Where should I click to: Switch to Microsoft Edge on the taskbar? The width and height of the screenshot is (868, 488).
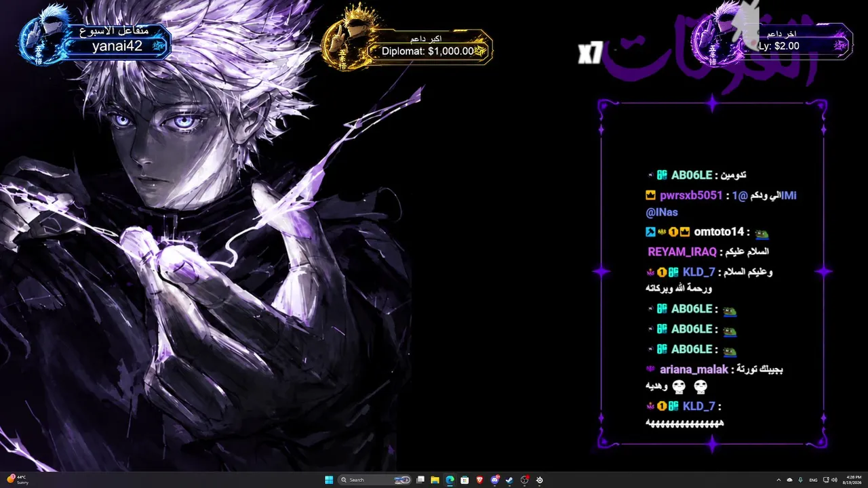[x=450, y=480]
